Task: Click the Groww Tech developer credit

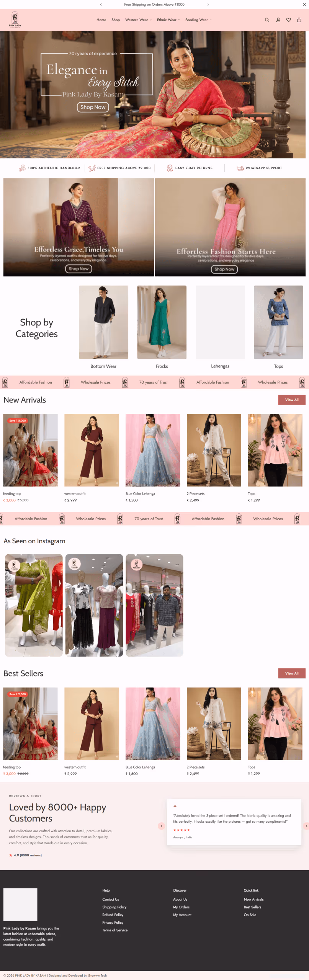Action: pyautogui.click(x=97, y=975)
